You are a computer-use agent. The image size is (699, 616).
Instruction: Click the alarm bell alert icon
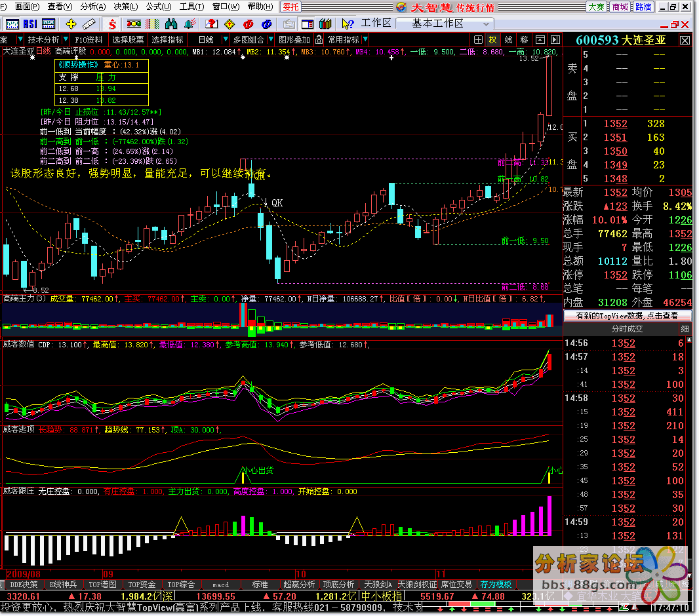pyautogui.click(x=190, y=24)
